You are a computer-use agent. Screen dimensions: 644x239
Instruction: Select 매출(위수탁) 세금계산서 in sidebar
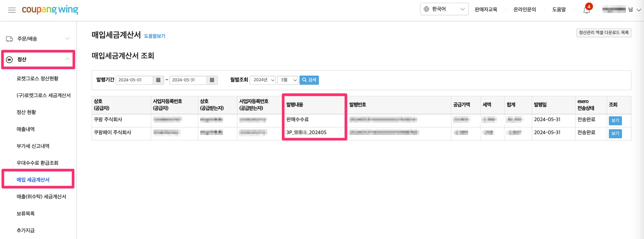(41, 196)
